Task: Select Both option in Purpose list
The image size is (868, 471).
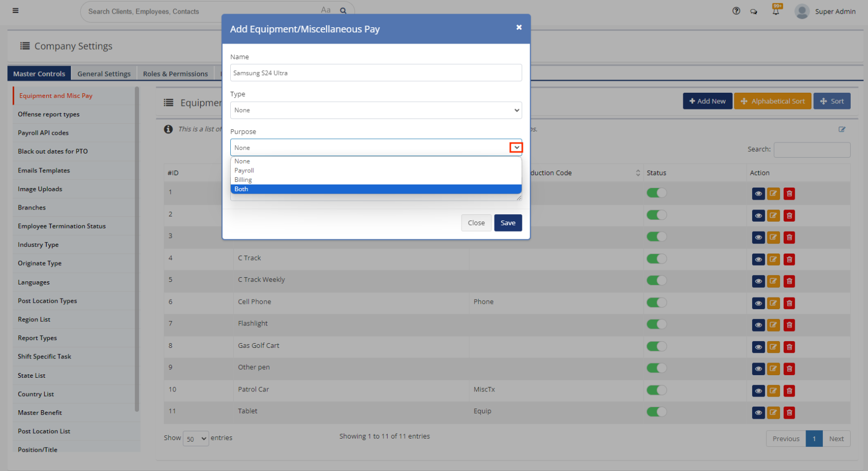Action: point(376,189)
